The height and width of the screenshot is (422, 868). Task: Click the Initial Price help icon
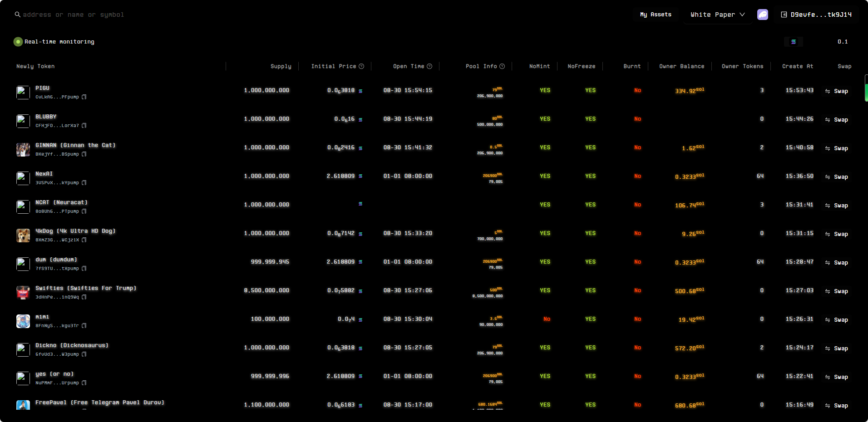pyautogui.click(x=361, y=66)
